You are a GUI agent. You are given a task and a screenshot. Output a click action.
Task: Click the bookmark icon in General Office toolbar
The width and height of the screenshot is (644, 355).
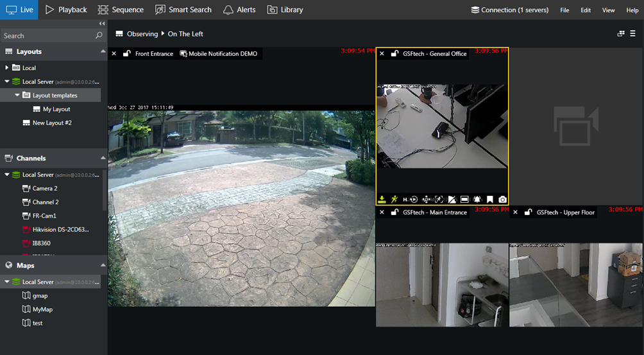tap(489, 200)
